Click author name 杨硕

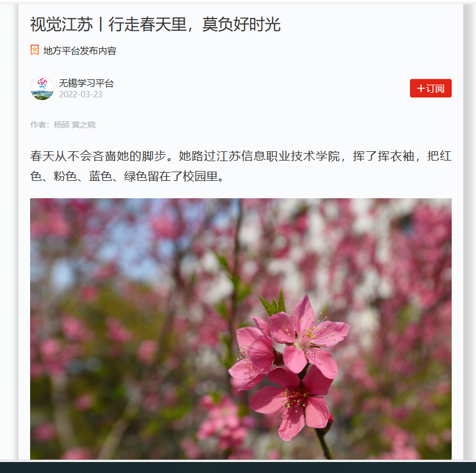tap(61, 125)
